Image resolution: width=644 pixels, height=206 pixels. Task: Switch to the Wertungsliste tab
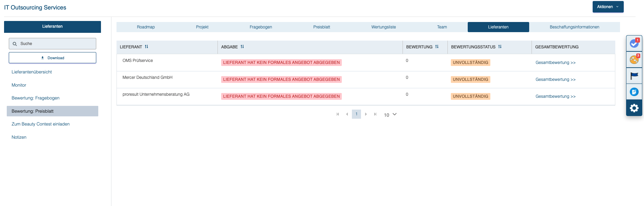[383, 27]
